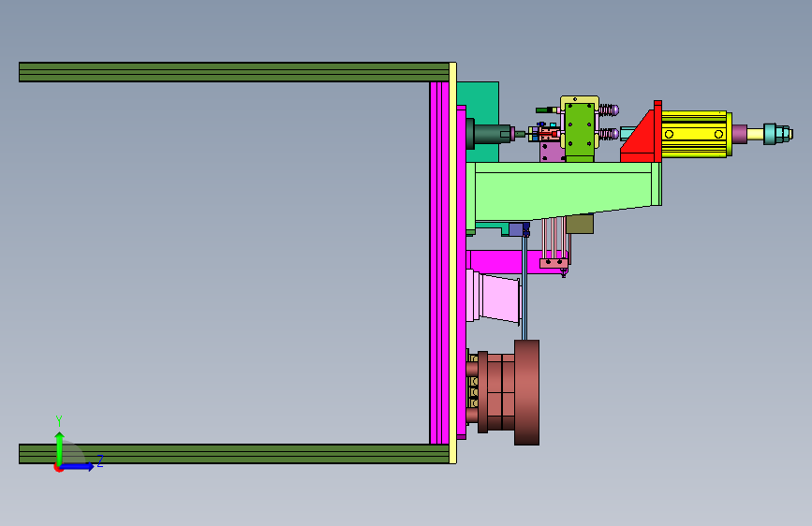Click the Y axis label
This screenshot has width=812, height=526.
(59, 421)
